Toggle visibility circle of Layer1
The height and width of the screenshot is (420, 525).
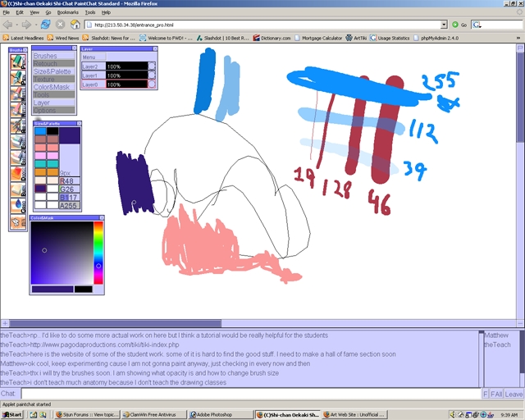pyautogui.click(x=152, y=75)
